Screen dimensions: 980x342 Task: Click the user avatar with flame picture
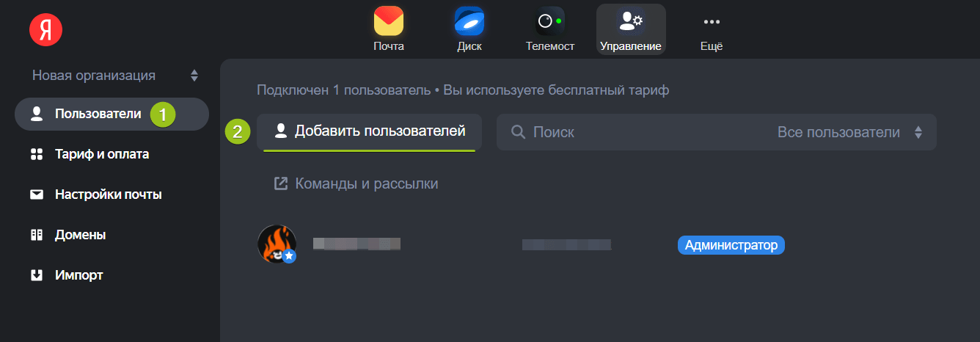coord(277,244)
